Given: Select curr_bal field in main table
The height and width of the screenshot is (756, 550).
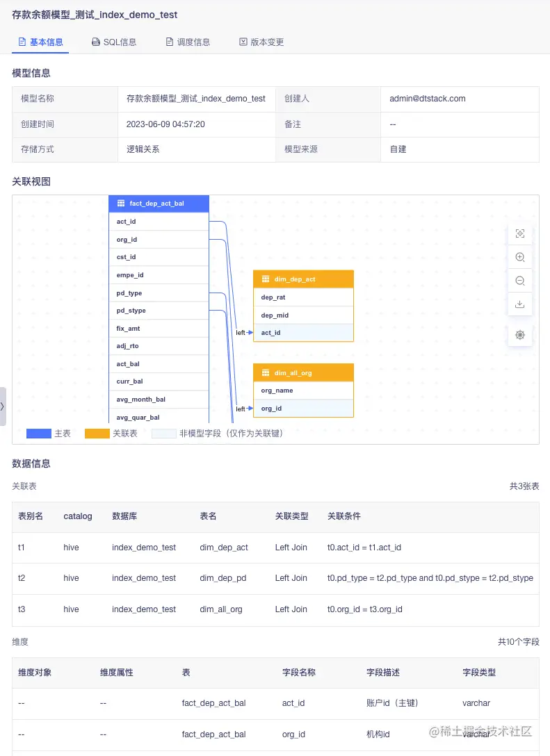Looking at the screenshot, I should click(159, 381).
